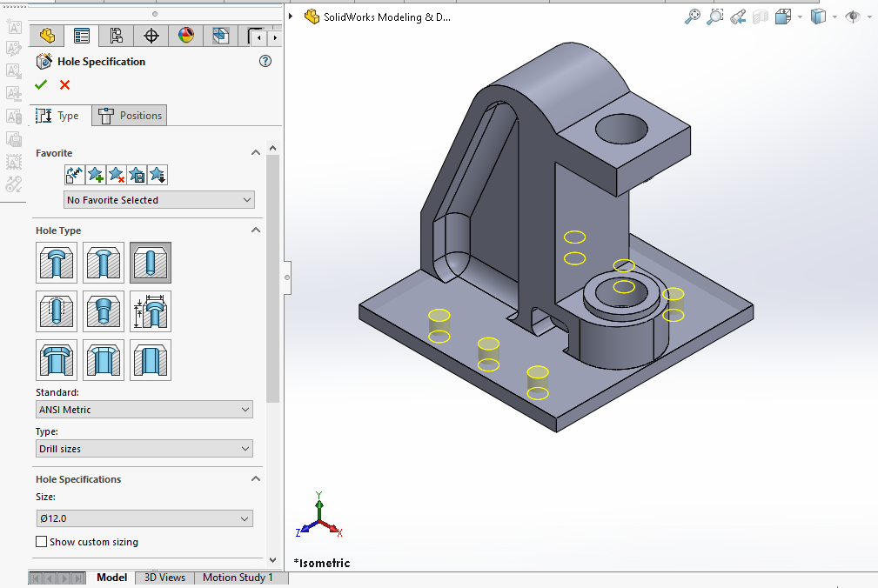Open the Motion Study 1 tab
Screen dimensions: 878x588
point(238,578)
